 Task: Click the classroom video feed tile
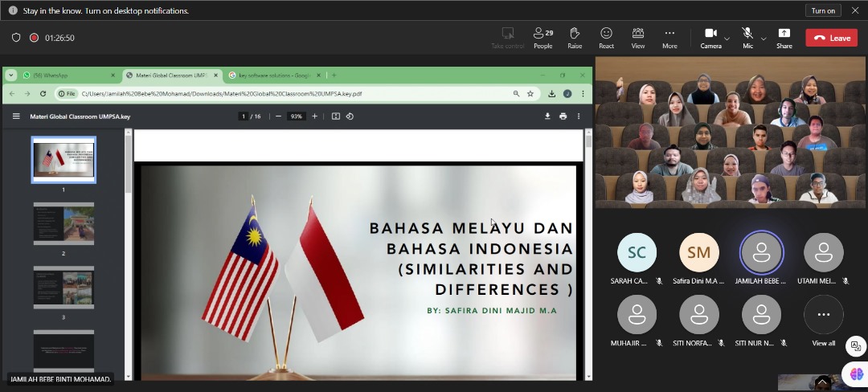coord(730,133)
